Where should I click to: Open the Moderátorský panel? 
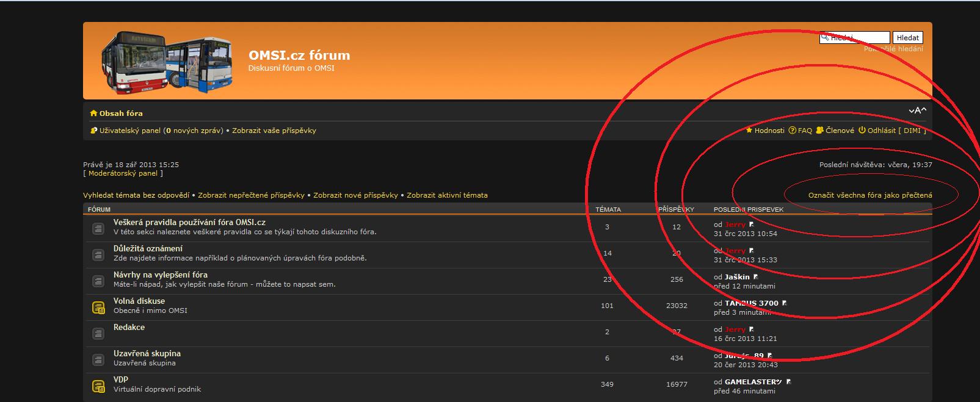[x=123, y=173]
